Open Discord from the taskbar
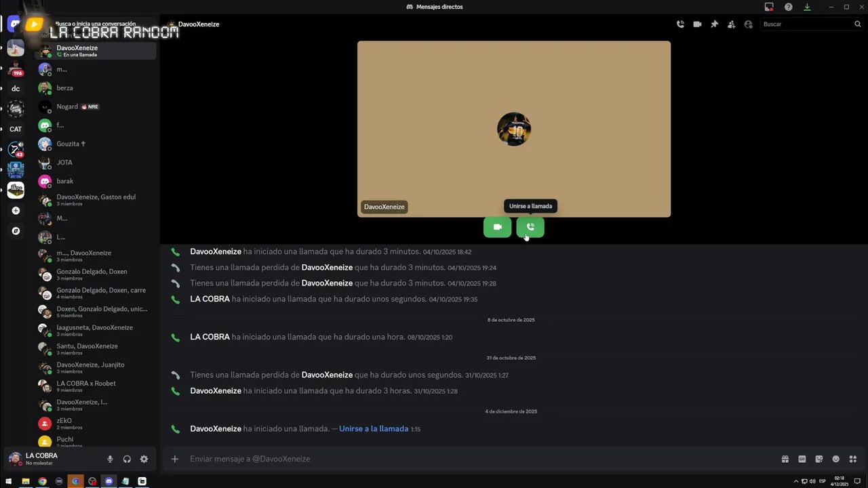Image resolution: width=868 pixels, height=488 pixels. click(108, 481)
